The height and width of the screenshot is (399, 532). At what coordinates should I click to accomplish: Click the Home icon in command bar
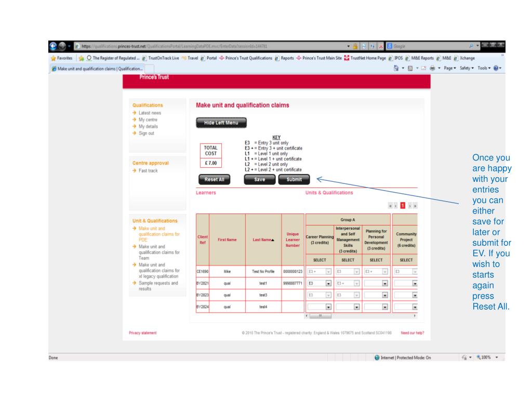pyautogui.click(x=396, y=68)
